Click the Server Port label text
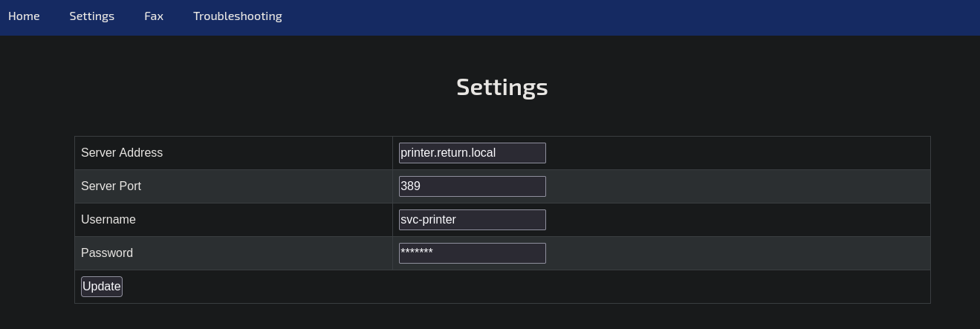 (111, 186)
